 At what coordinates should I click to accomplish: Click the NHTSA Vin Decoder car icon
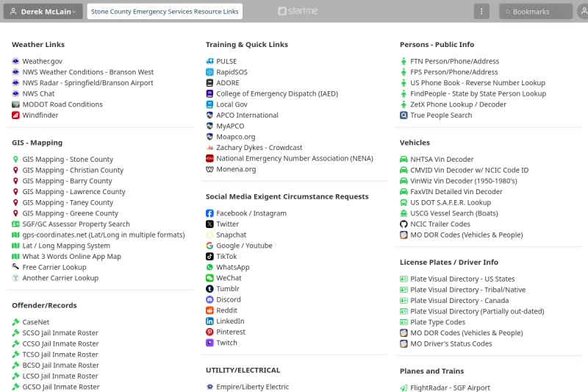(404, 160)
